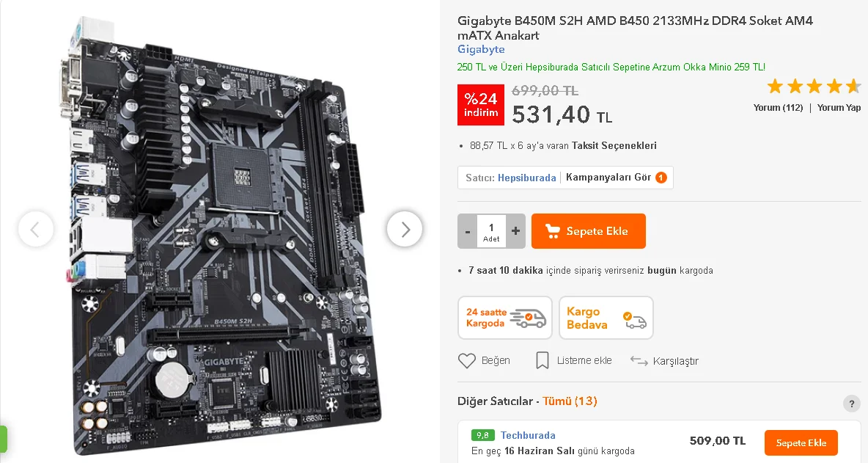This screenshot has width=868, height=463.
Task: Click the Karşılaştır compare arrows icon
Action: pyautogui.click(x=639, y=361)
